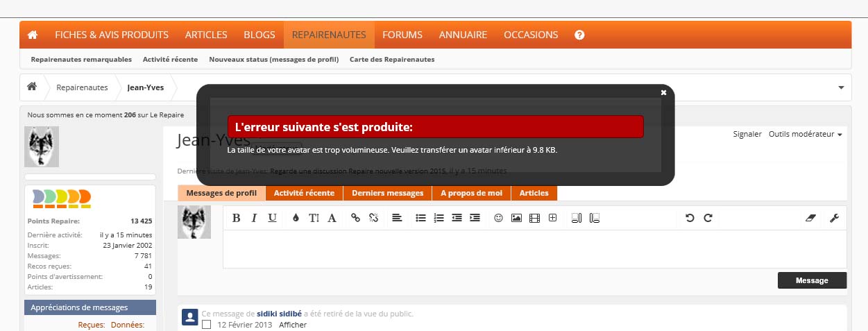Toggle italic formatting in editor

click(254, 218)
